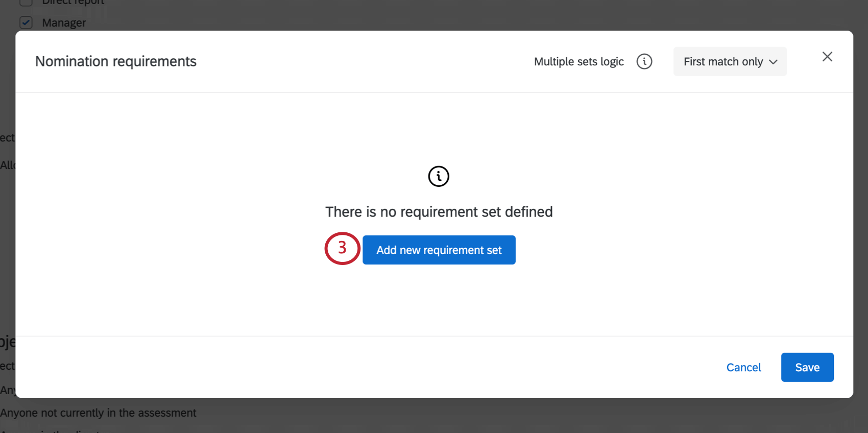Select the Multiple sets logic label
This screenshot has height=433, width=868.
pos(578,61)
